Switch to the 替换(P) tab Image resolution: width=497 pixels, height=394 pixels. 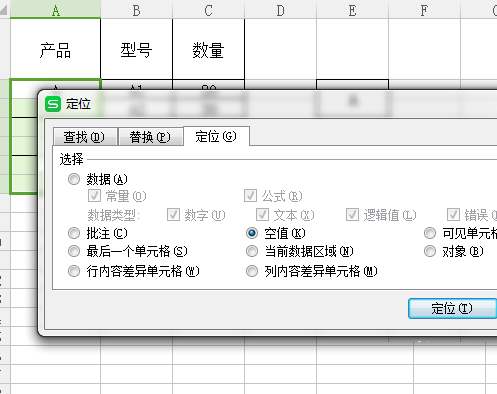click(150, 137)
